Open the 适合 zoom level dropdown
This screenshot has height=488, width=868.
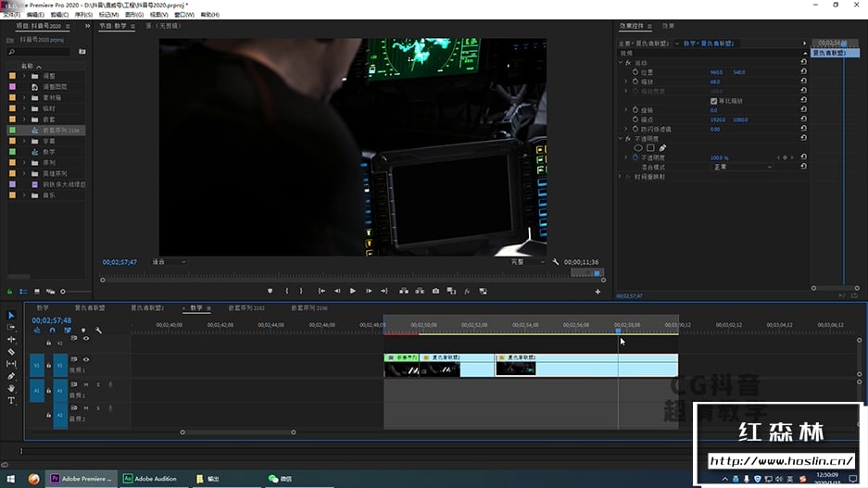[x=169, y=262]
